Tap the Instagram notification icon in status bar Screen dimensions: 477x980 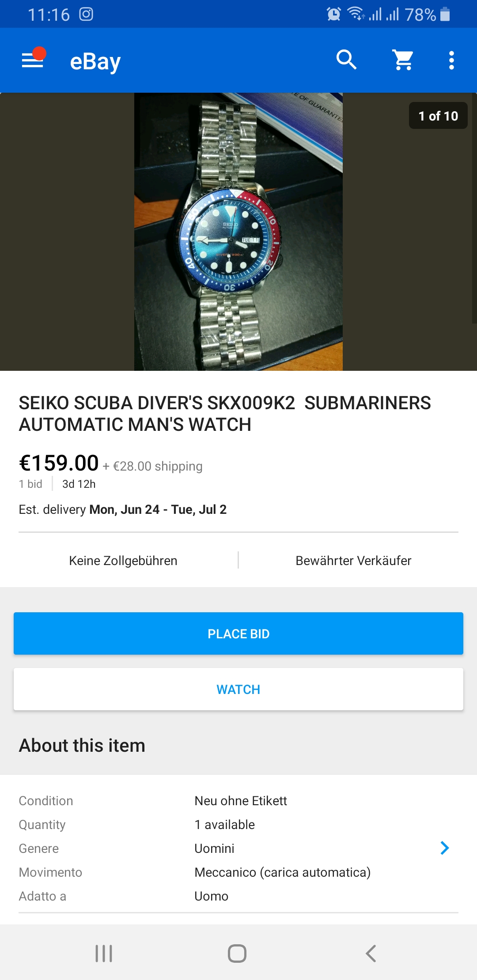(x=86, y=14)
